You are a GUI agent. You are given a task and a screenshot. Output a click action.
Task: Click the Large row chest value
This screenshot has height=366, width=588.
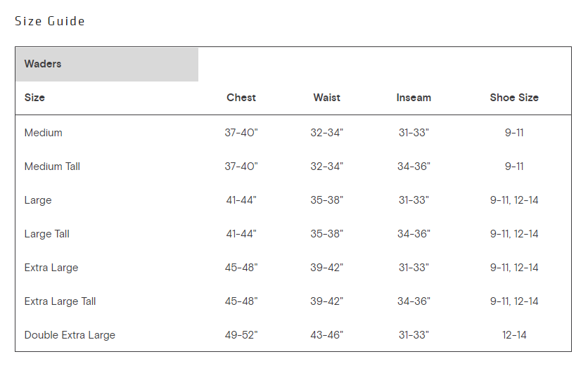241,200
